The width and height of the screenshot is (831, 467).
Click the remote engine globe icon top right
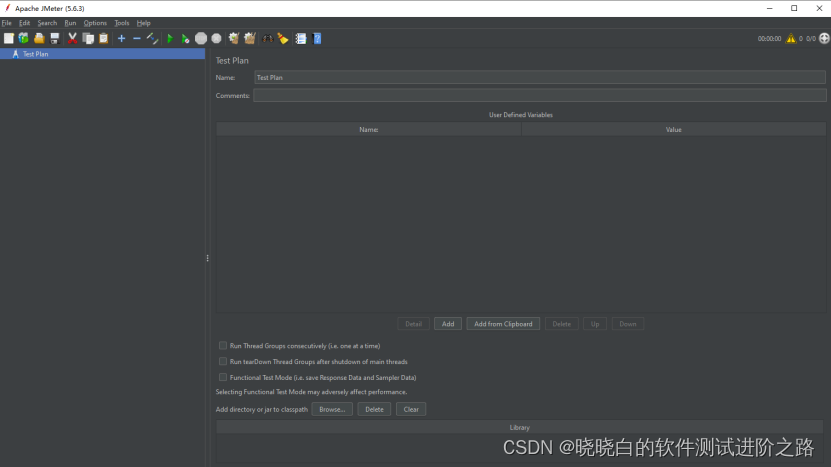tap(824, 38)
